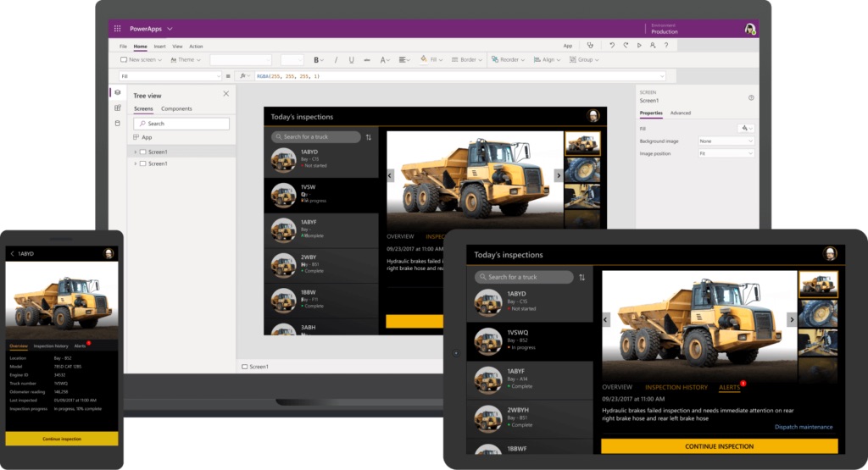Open the View menu tab
Viewport: 868px width, 470px height.
(177, 47)
